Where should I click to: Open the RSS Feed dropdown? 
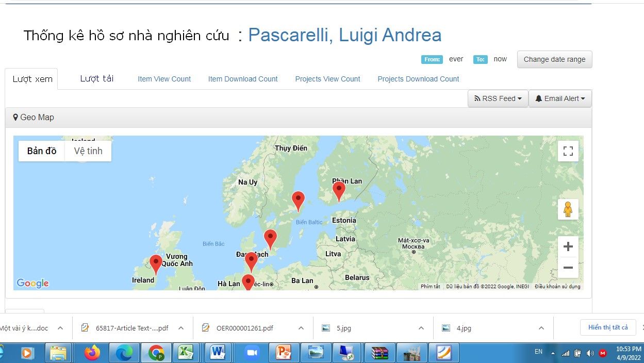498,98
